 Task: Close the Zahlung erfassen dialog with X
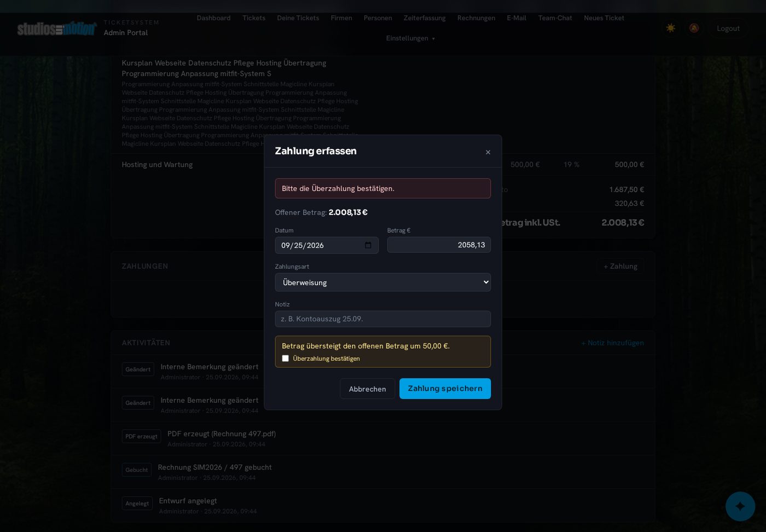click(x=488, y=152)
